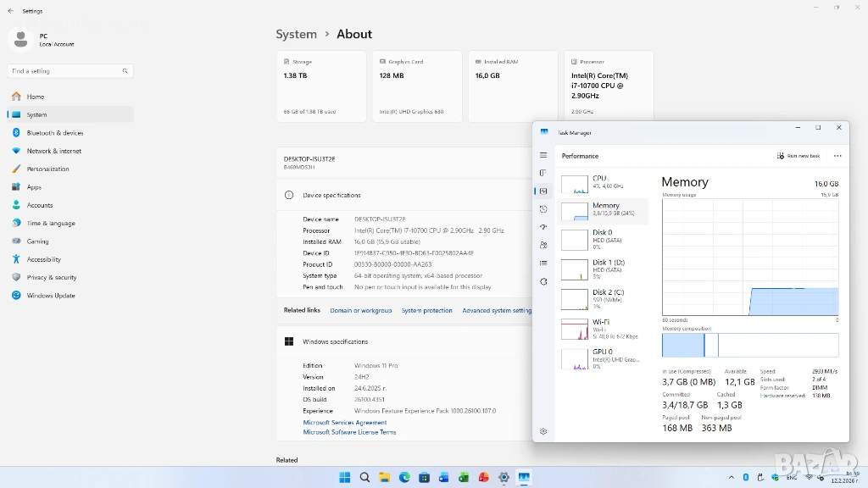Open Services icon in Task Manager sidebar

click(x=543, y=281)
